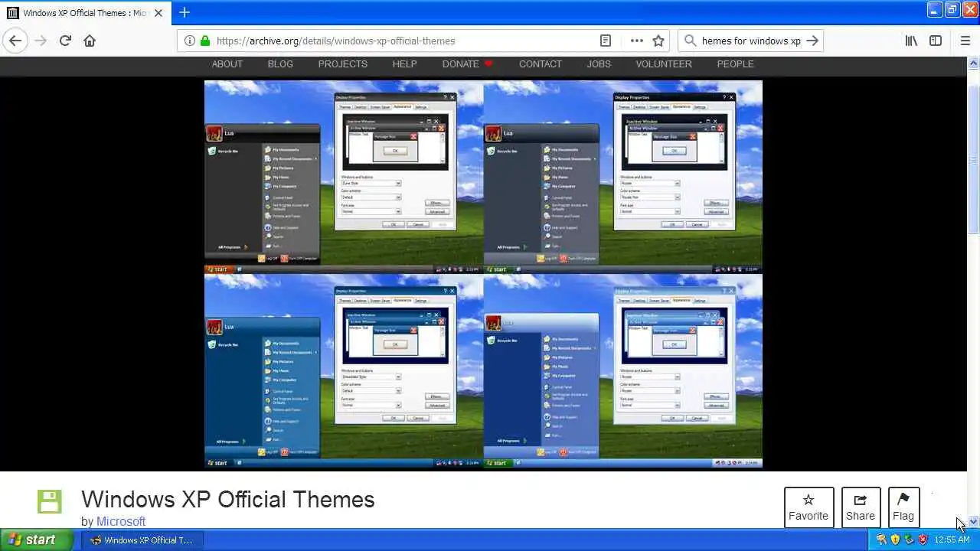
Task: Click DONATE with heart
Action: [x=467, y=64]
